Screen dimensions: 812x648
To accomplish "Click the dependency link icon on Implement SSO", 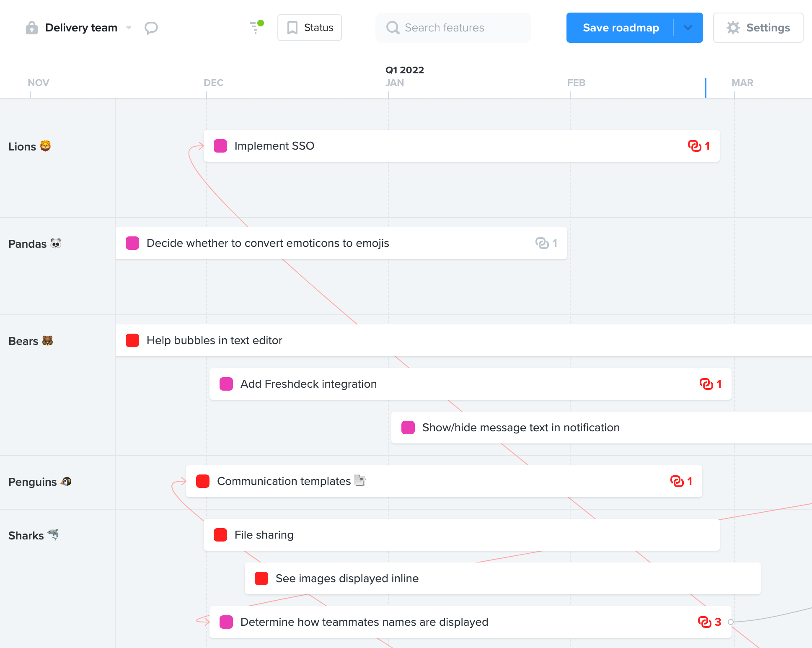I will pos(695,146).
